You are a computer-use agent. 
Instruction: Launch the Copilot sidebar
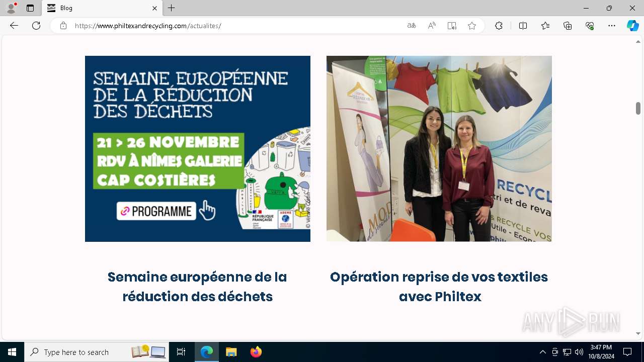[633, 26]
